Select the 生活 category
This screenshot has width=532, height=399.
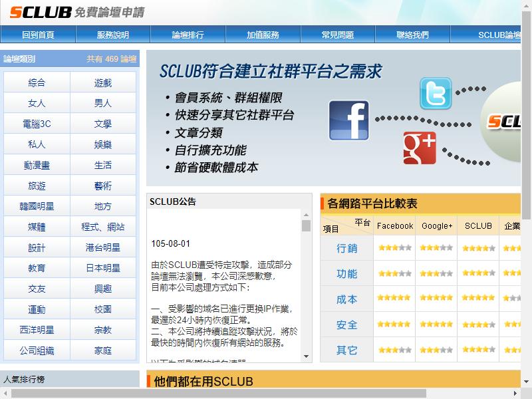click(x=103, y=165)
